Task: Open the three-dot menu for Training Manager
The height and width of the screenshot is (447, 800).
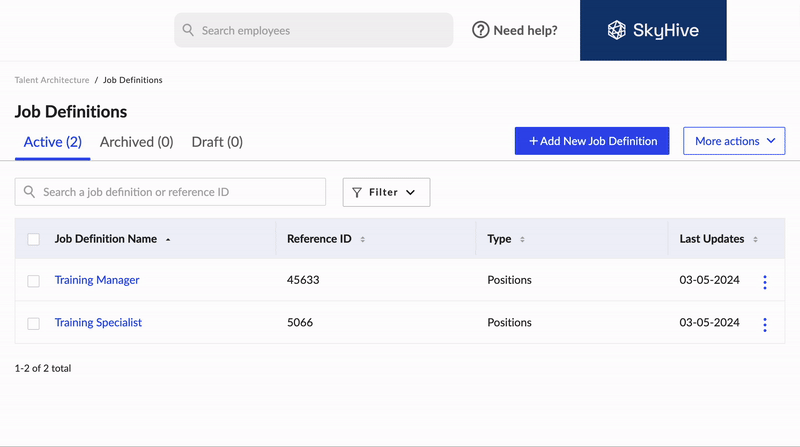Action: coord(764,282)
